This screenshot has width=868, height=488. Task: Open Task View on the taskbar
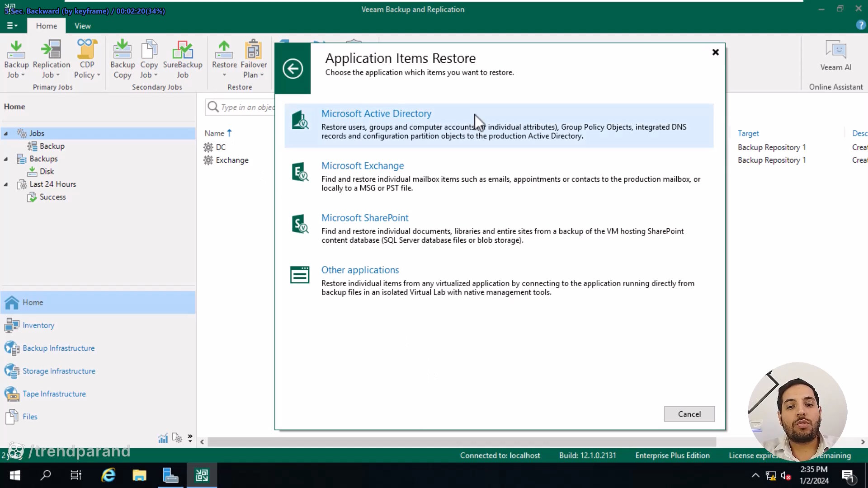pos(76,475)
